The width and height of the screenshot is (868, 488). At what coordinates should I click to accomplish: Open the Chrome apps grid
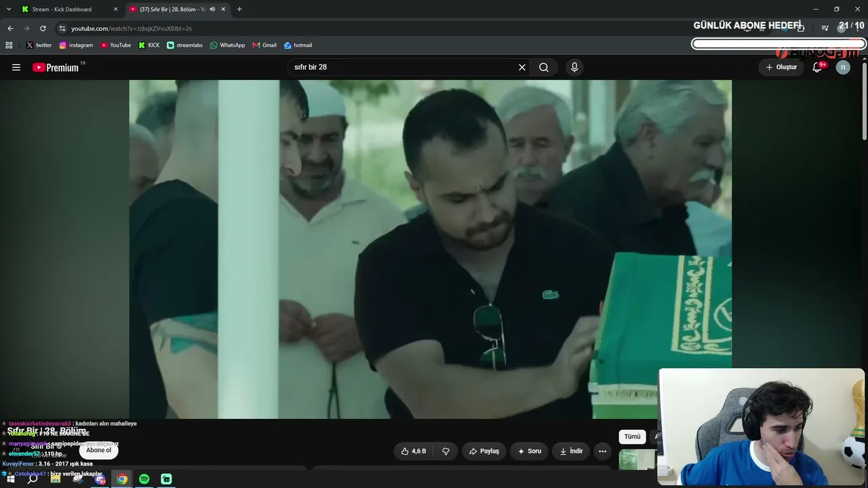click(9, 45)
